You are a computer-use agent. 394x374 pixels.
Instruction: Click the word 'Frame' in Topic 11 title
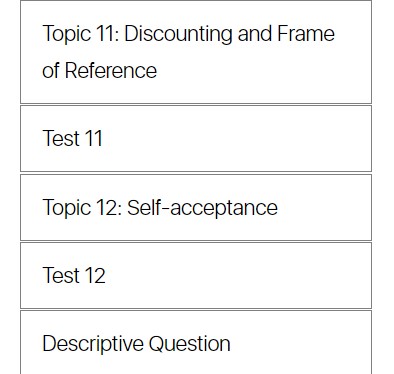(x=306, y=34)
